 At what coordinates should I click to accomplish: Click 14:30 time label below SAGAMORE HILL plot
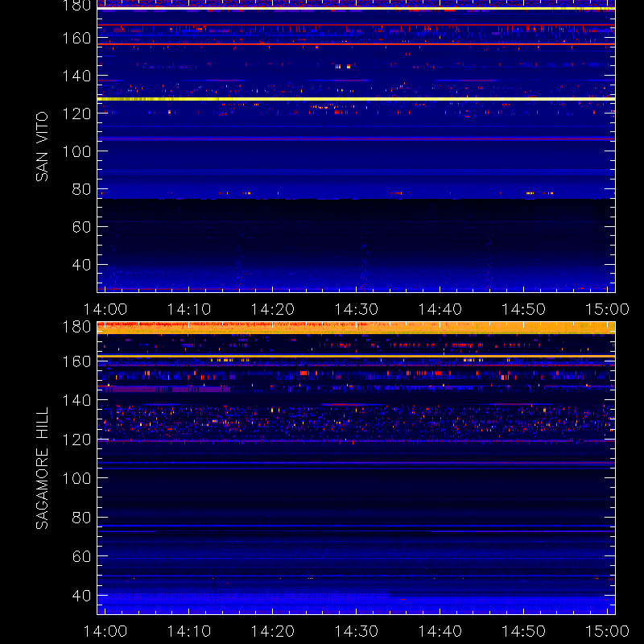356,631
